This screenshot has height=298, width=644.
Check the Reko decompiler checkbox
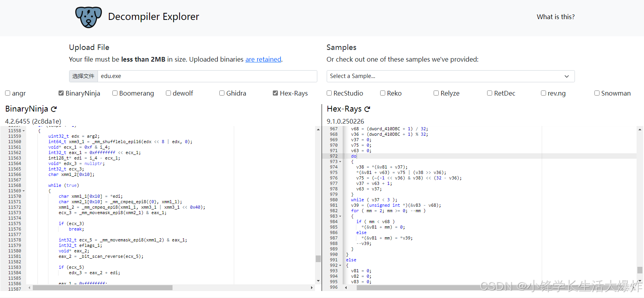point(382,93)
